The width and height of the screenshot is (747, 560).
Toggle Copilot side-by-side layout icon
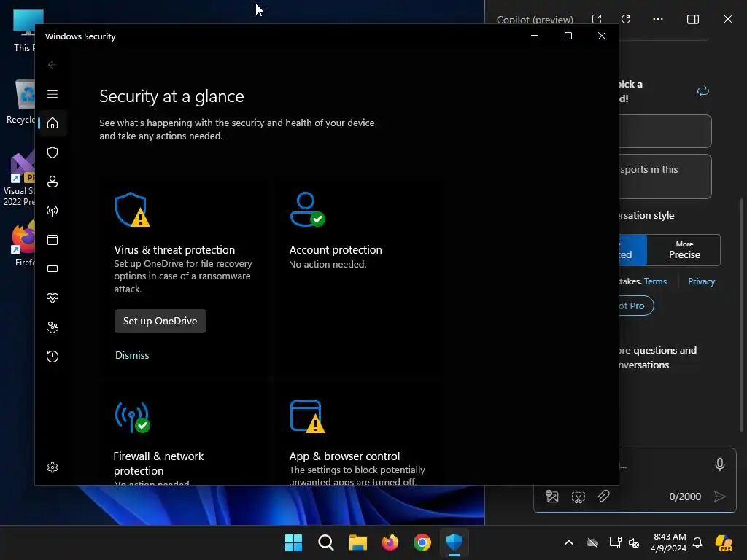[x=693, y=19]
